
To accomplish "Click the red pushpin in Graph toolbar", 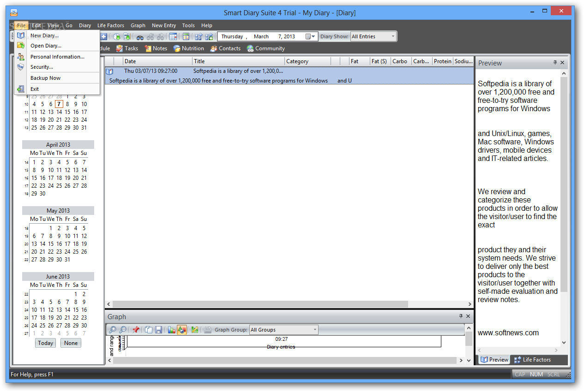I will pyautogui.click(x=136, y=330).
